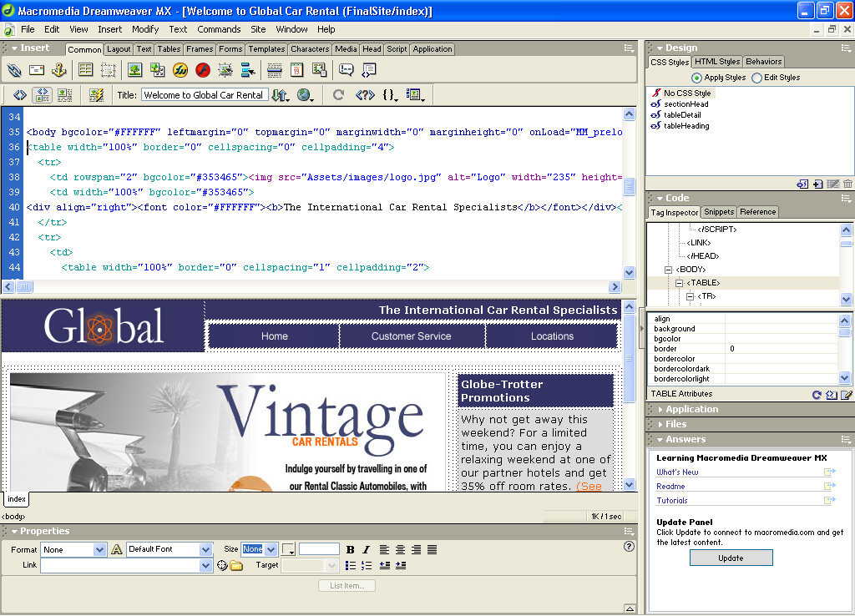Toggle Bold in Properties panel
The image size is (855, 616).
(350, 549)
